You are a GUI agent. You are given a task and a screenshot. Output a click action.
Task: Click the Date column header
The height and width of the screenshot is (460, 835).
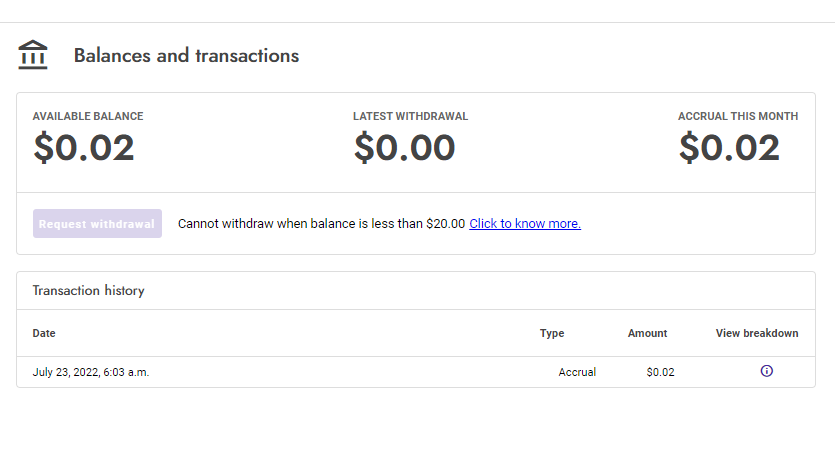click(x=44, y=333)
